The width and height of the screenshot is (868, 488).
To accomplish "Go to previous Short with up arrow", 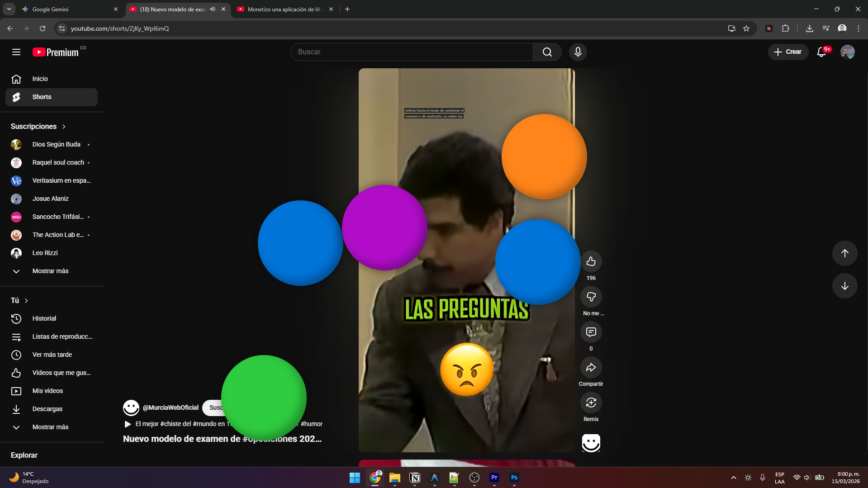I will tap(844, 253).
